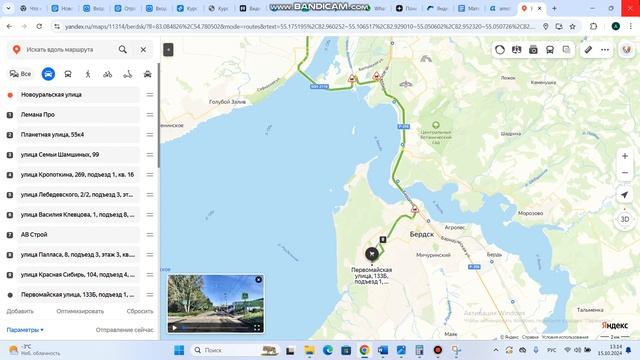The height and width of the screenshot is (360, 640).
Task: Show all route types (Все)
Action: coord(20,74)
